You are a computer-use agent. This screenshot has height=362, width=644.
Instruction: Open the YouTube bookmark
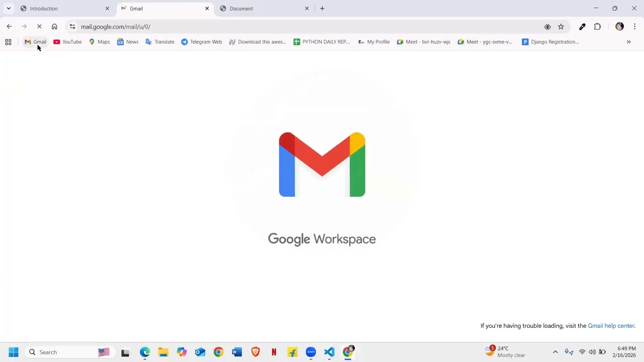pos(67,42)
